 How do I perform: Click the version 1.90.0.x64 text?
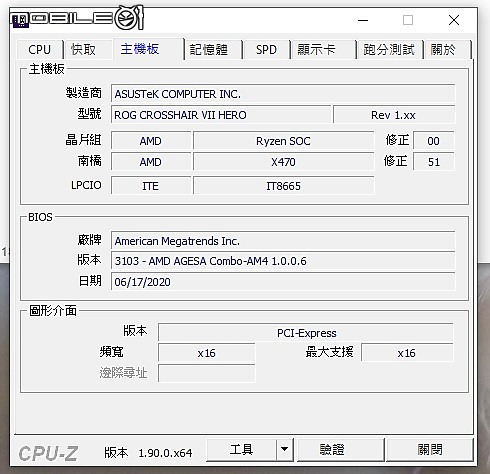[165, 453]
